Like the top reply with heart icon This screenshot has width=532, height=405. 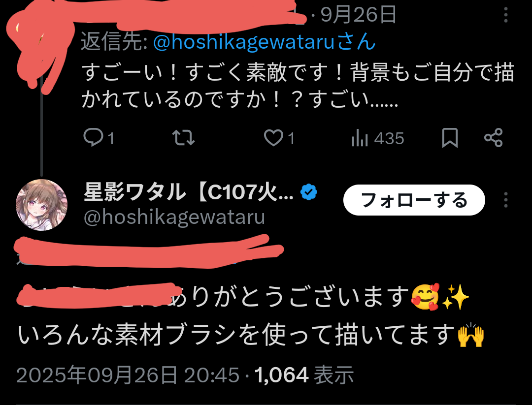point(273,138)
